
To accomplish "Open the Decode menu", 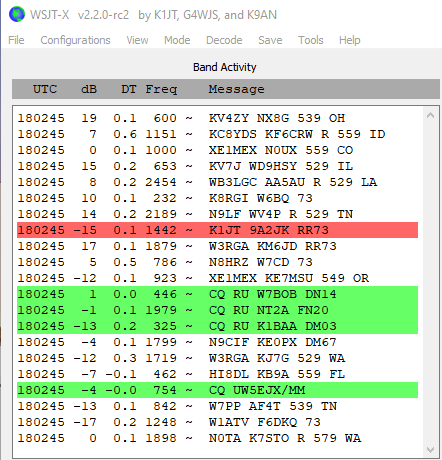I will pos(224,40).
